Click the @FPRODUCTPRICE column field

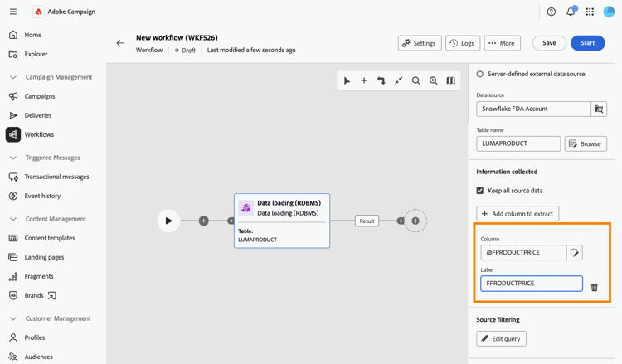point(523,253)
